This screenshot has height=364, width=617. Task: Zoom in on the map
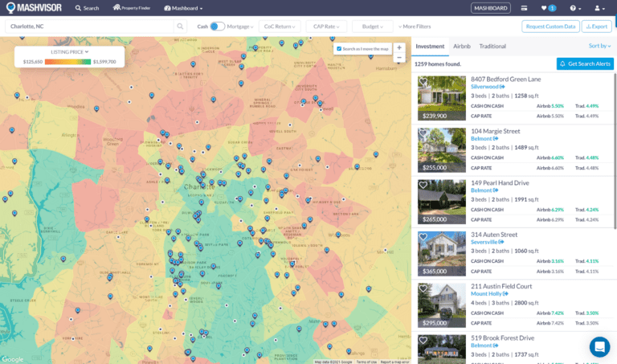click(399, 47)
